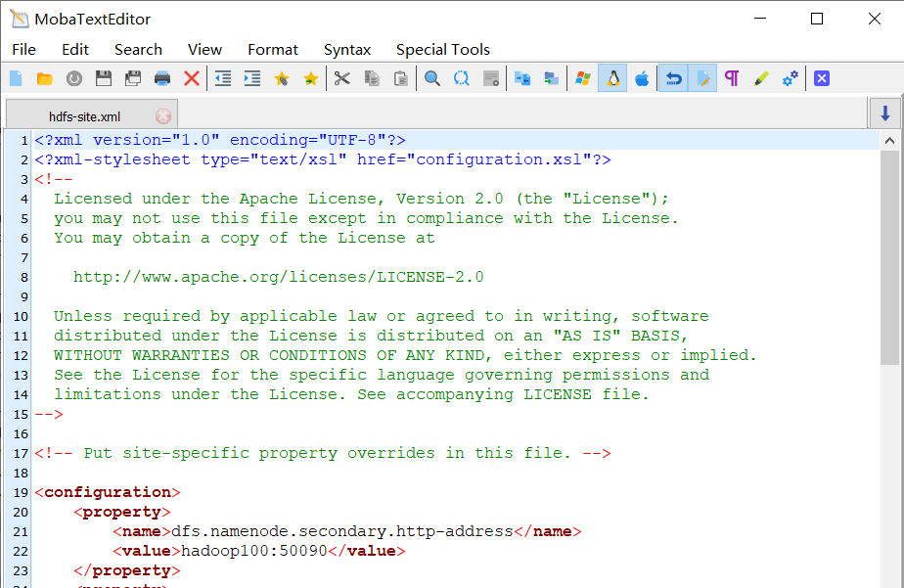Close the hdfs-site.xml tab with its red circle
This screenshot has width=904, height=588.
click(163, 116)
